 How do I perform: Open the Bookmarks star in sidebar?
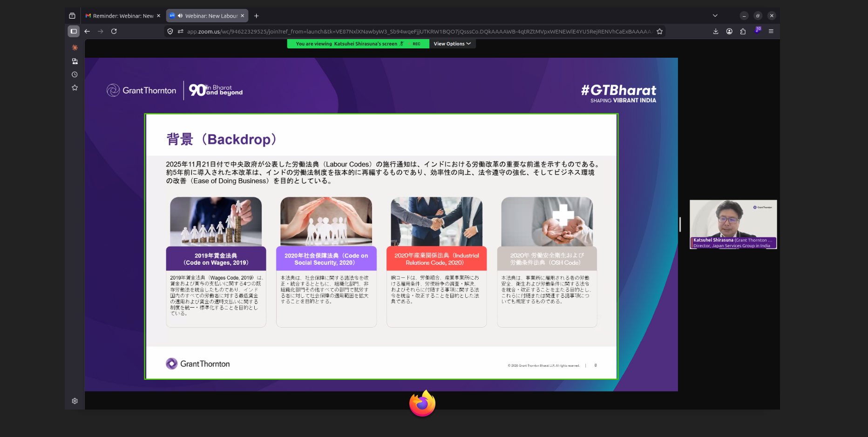click(x=75, y=87)
